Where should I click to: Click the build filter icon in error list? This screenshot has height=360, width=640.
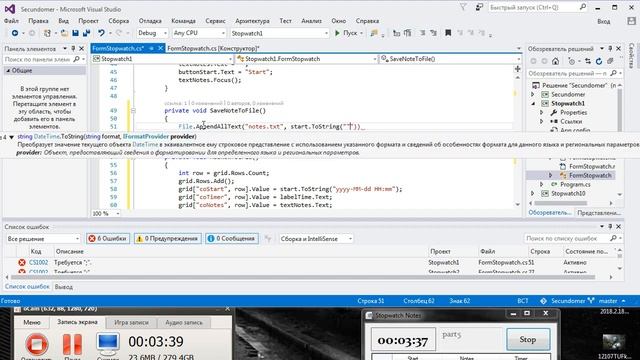(268, 239)
